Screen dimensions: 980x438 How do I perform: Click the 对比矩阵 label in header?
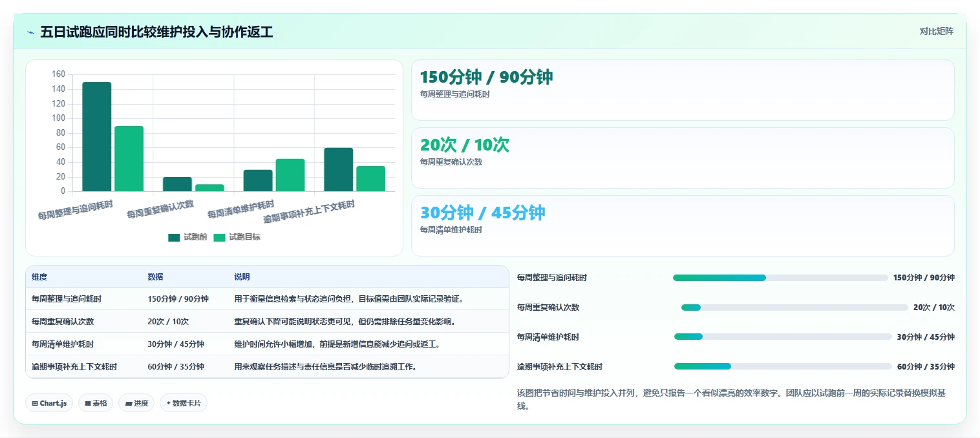point(936,31)
